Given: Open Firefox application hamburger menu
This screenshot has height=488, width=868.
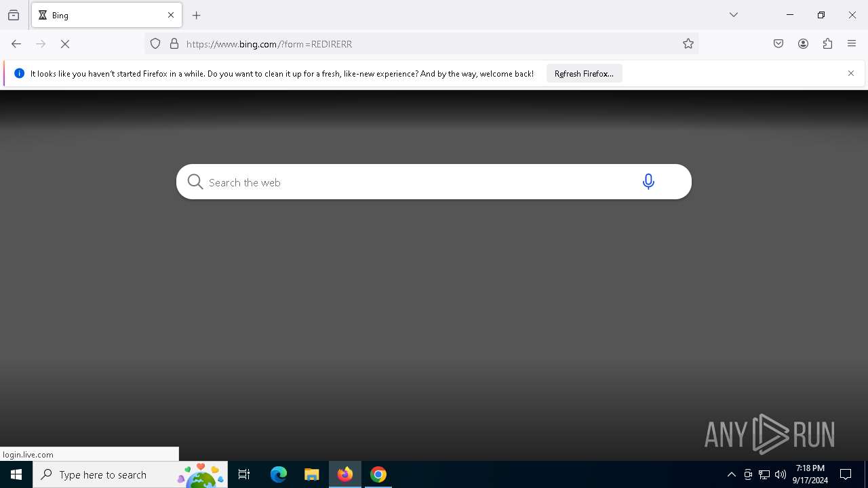Looking at the screenshot, I should coord(852,44).
